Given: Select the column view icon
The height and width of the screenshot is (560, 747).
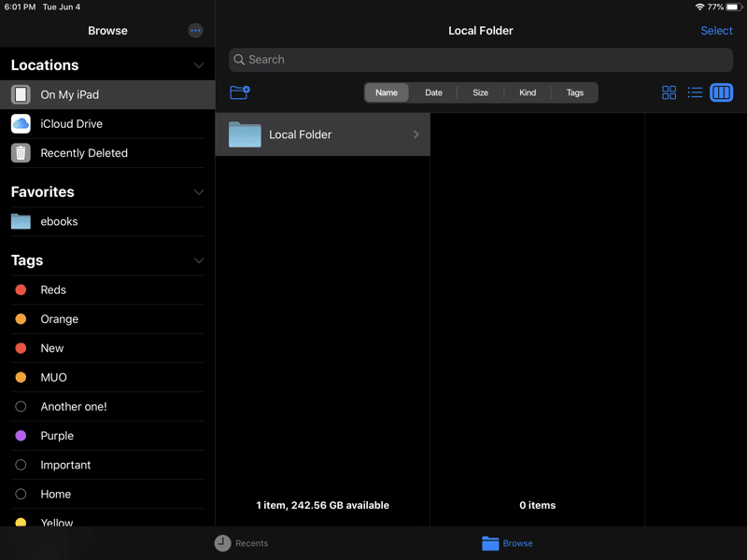Looking at the screenshot, I should coord(721,92).
